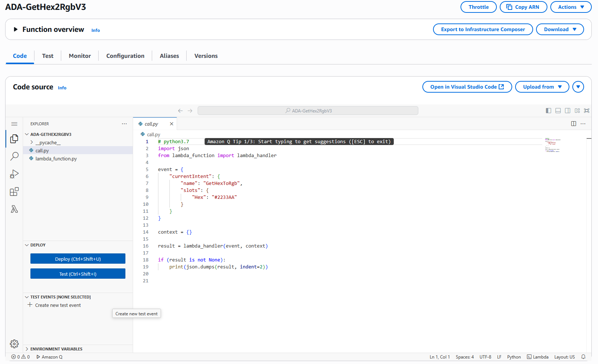Screen dimensions: 598x364
Task: Open the Explorer files icon in activity bar
Action: point(14,139)
